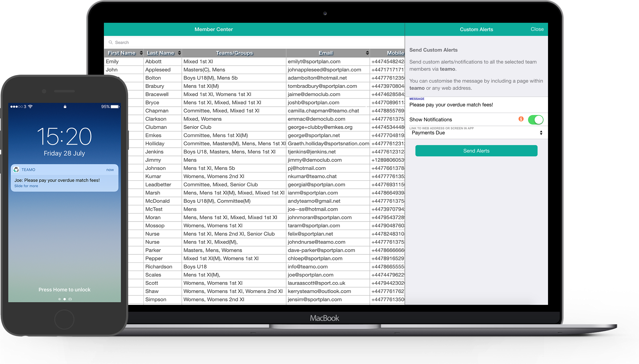
Task: Select Mens 1st XI, Mens 5b cell
Action: pyautogui.click(x=234, y=168)
